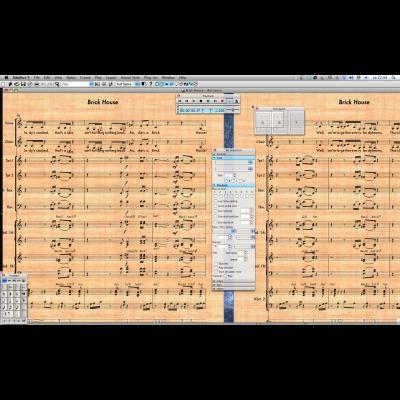This screenshot has height=400, width=400.
Task: Toggle the Navigator window toolbar icon
Action: 157,84
